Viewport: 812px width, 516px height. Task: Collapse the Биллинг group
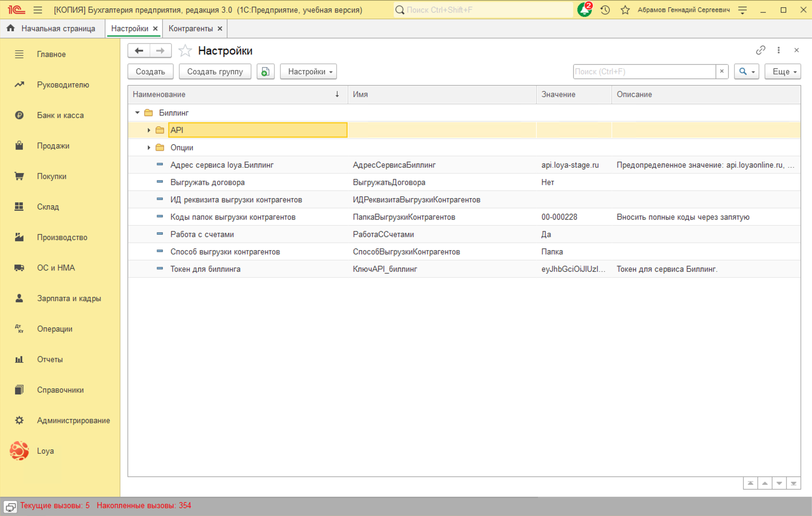138,113
